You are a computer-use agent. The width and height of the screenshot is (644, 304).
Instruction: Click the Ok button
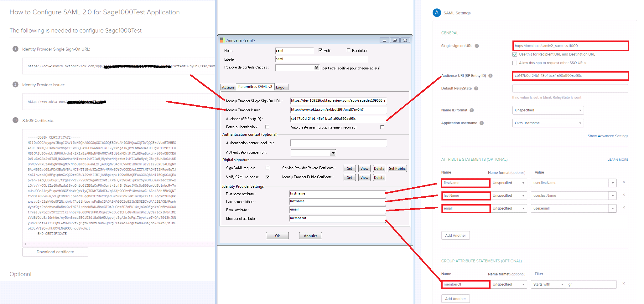tap(277, 236)
